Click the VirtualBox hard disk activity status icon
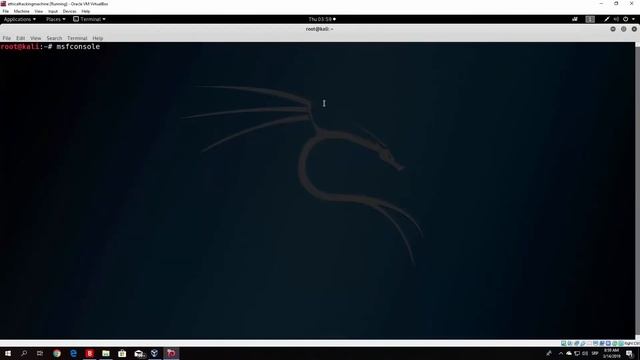Image resolution: width=640 pixels, height=360 pixels. tap(564, 343)
